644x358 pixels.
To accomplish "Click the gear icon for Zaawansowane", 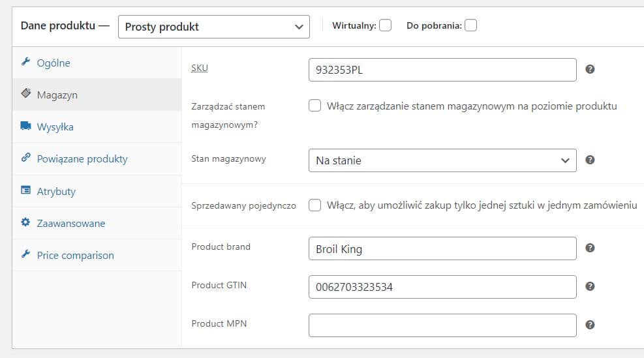I will pyautogui.click(x=26, y=222).
